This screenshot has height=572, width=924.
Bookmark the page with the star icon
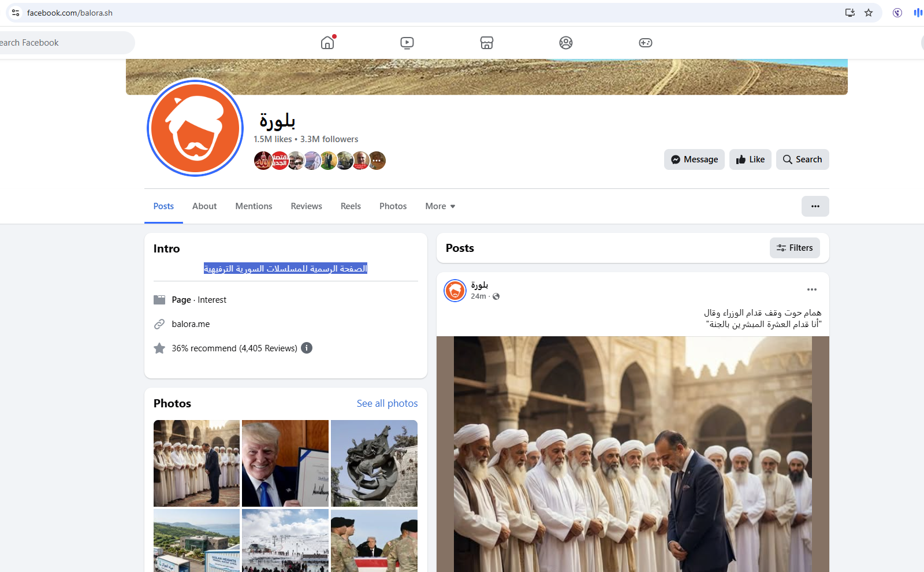pos(868,12)
